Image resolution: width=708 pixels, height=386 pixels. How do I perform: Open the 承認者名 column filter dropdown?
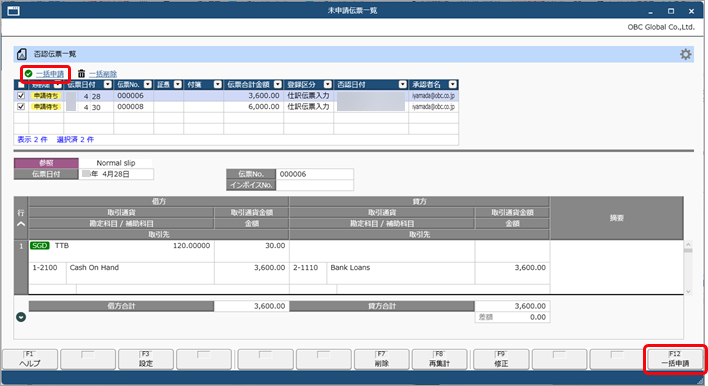[x=452, y=84]
